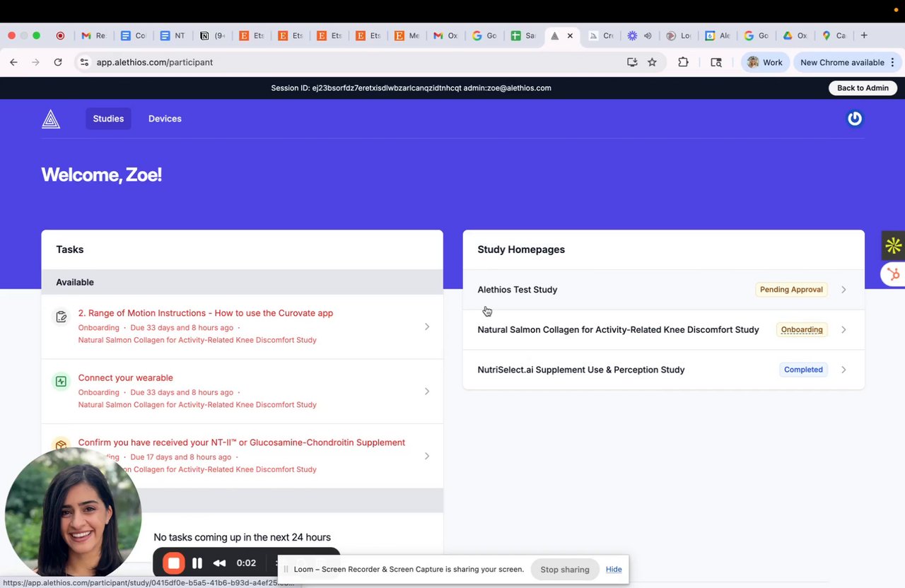Expand chevron for NT-II supplement task
Screen dimensions: 905x588
426,456
